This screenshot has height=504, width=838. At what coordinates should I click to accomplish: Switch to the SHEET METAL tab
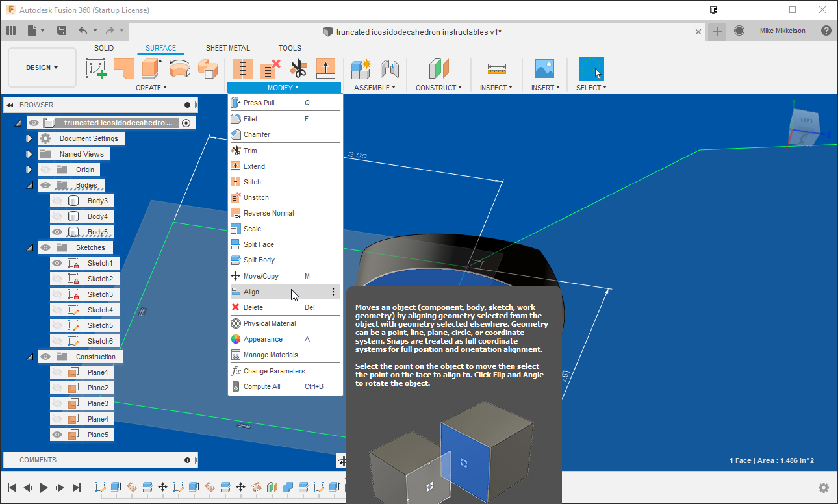tap(228, 48)
